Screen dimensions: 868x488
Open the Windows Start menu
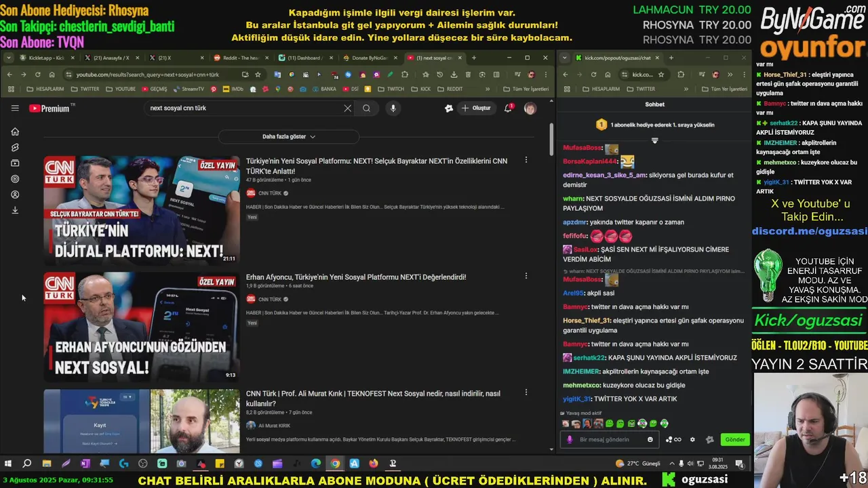click(8, 464)
